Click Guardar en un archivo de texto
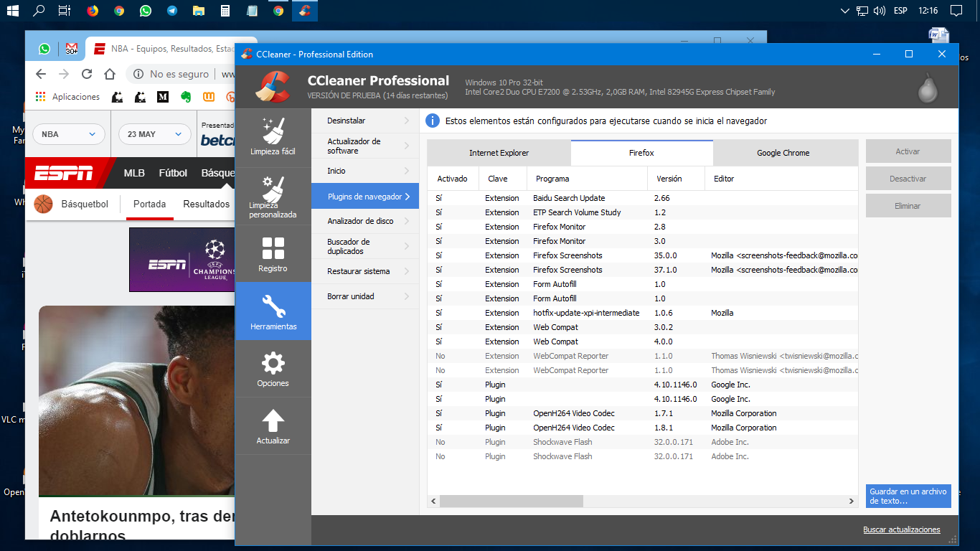 [908, 496]
